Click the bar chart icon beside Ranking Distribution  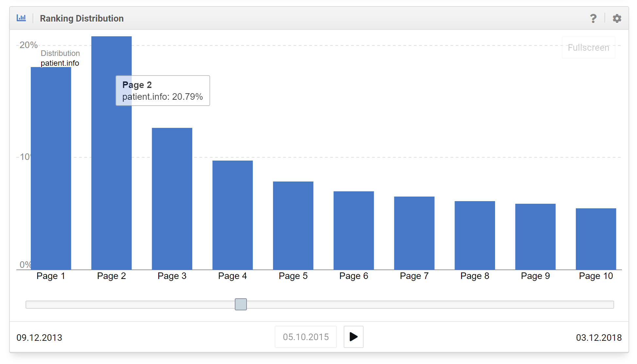pyautogui.click(x=21, y=18)
